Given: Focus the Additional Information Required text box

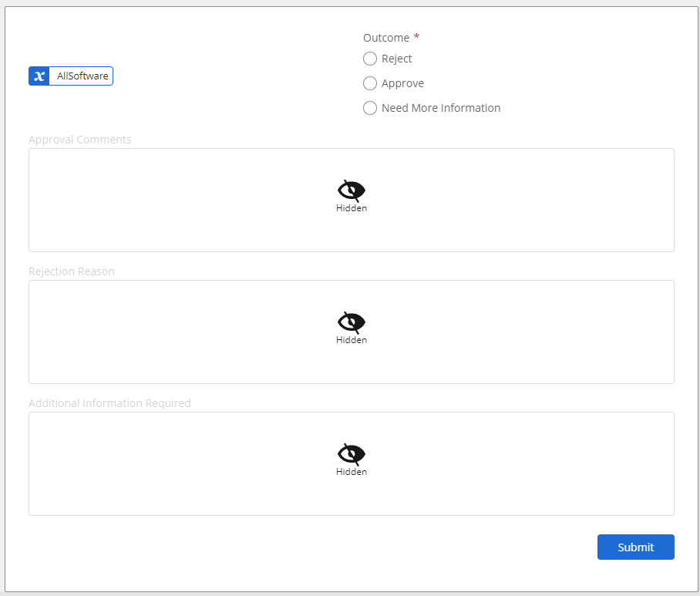Looking at the screenshot, I should click(x=352, y=464).
